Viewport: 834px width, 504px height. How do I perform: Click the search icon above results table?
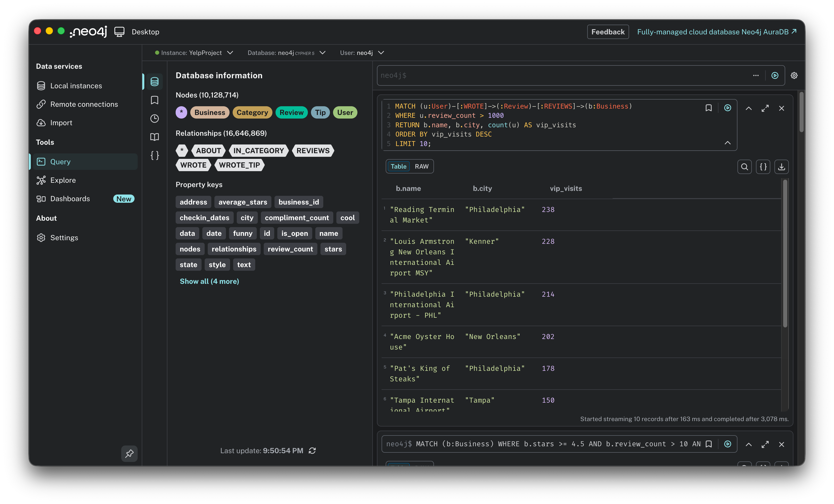pyautogui.click(x=744, y=167)
